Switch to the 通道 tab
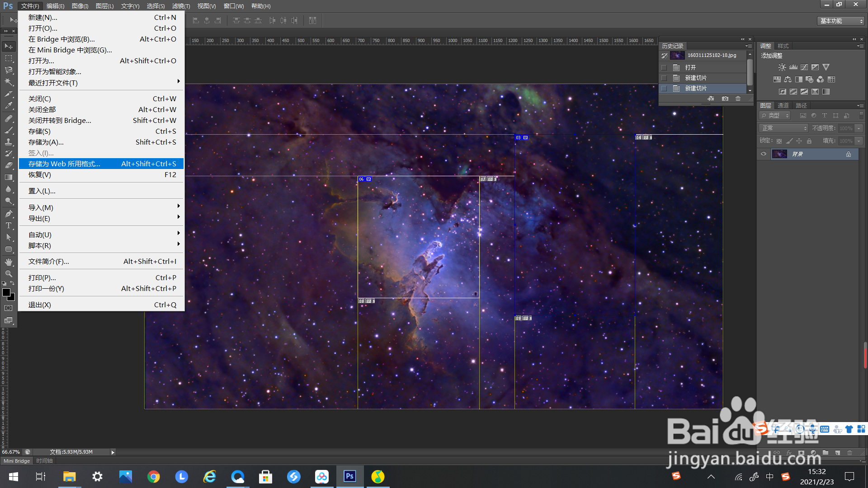Image resolution: width=868 pixels, height=488 pixels. point(783,105)
